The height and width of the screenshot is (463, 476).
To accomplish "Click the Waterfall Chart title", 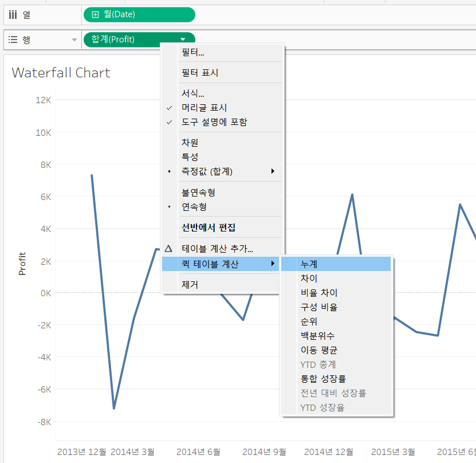I will coord(61,73).
